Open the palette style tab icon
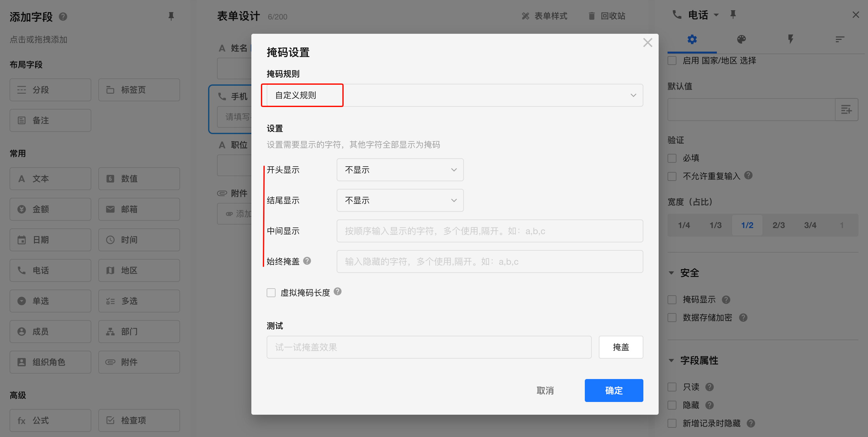The height and width of the screenshot is (437, 868). 741,39
